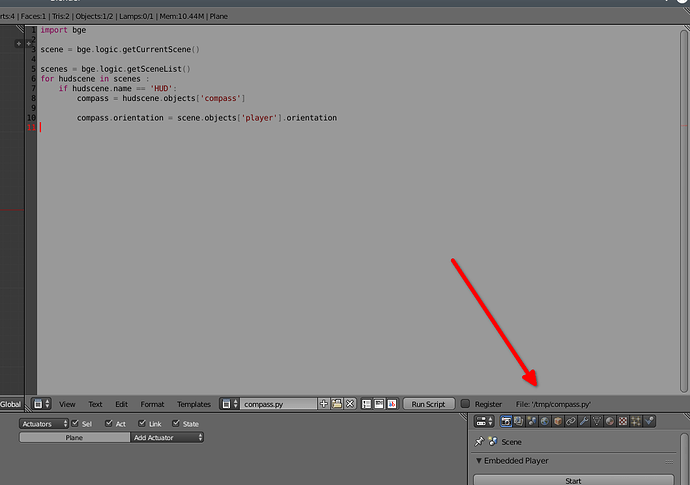The width and height of the screenshot is (690, 485).
Task: Open the View menu
Action: pos(67,404)
